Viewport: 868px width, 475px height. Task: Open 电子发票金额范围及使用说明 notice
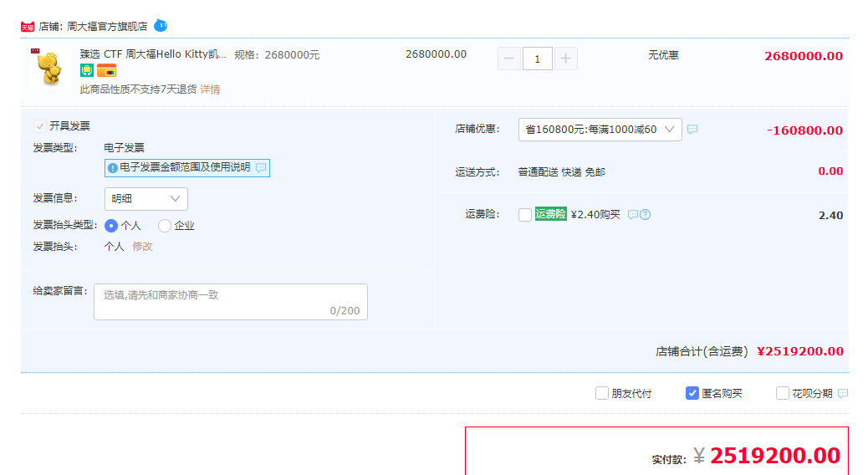coord(187,168)
